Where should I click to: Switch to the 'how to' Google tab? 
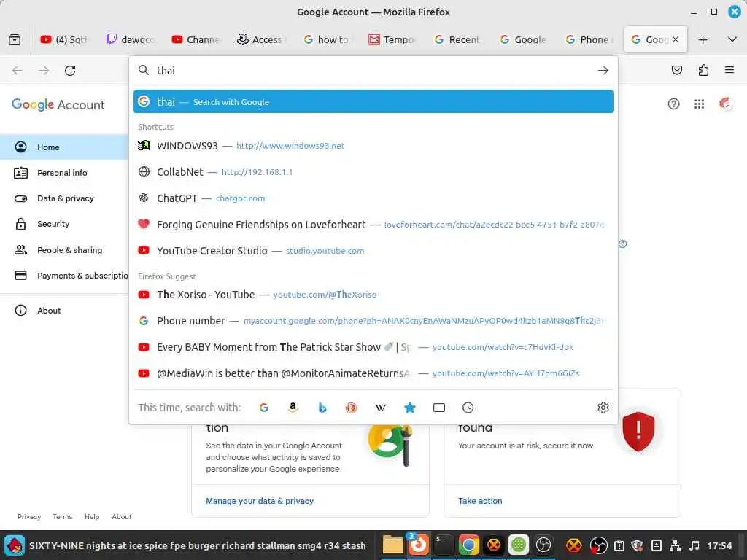[328, 39]
